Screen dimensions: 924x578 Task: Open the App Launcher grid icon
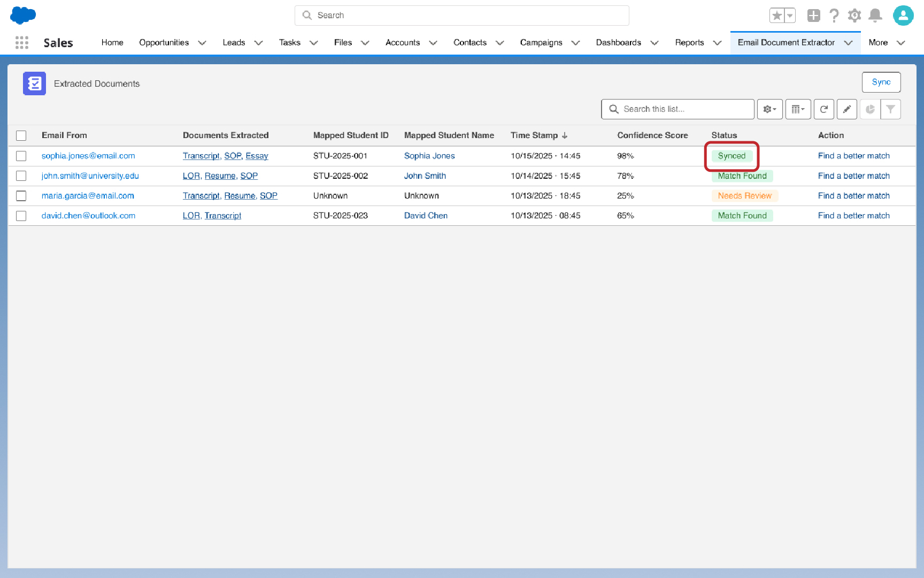tap(21, 42)
